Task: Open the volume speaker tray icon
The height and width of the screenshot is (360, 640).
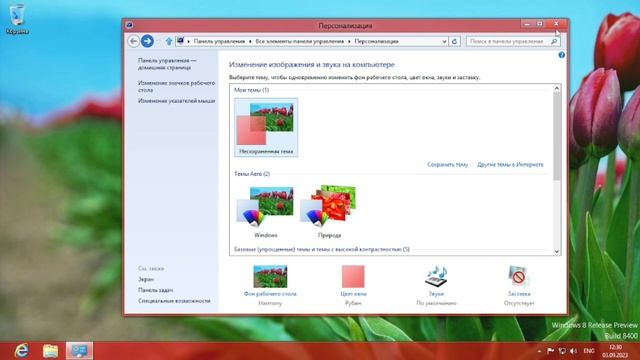Action: (x=573, y=351)
